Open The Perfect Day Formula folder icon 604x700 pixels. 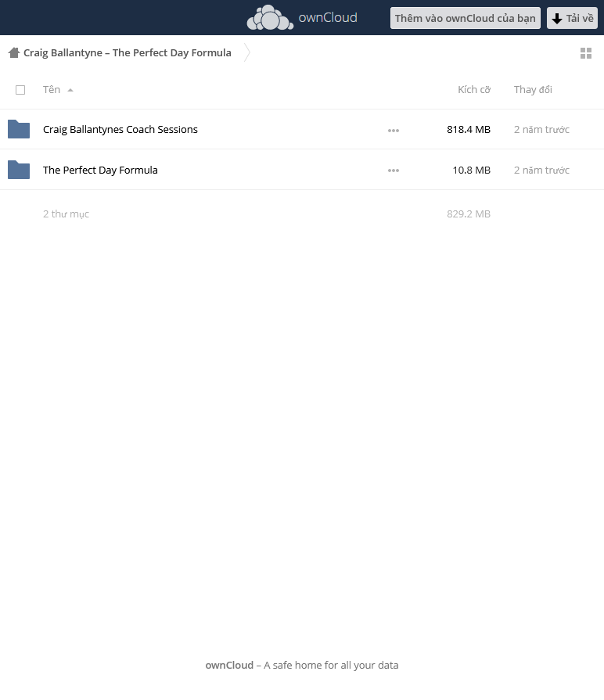click(19, 170)
